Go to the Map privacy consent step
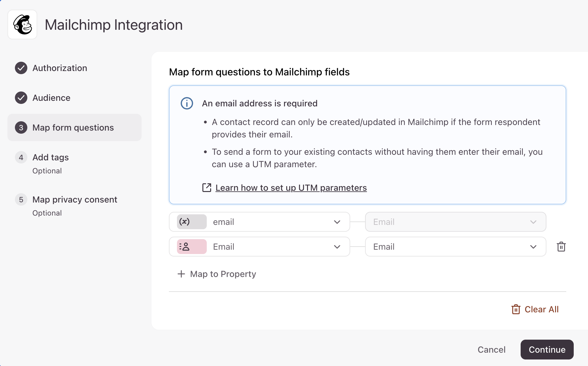 coord(75,199)
